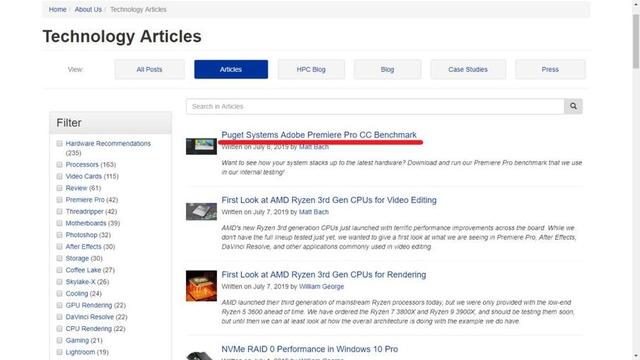Select the Threadripper filter checkbox

60,211
